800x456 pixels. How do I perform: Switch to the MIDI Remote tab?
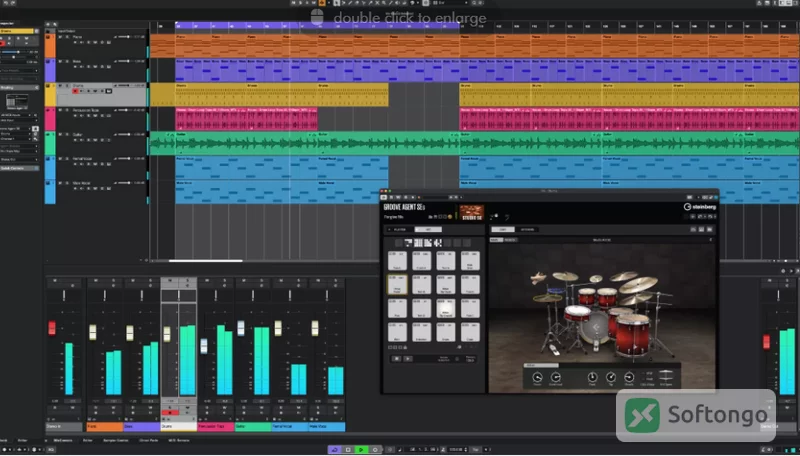pos(179,440)
